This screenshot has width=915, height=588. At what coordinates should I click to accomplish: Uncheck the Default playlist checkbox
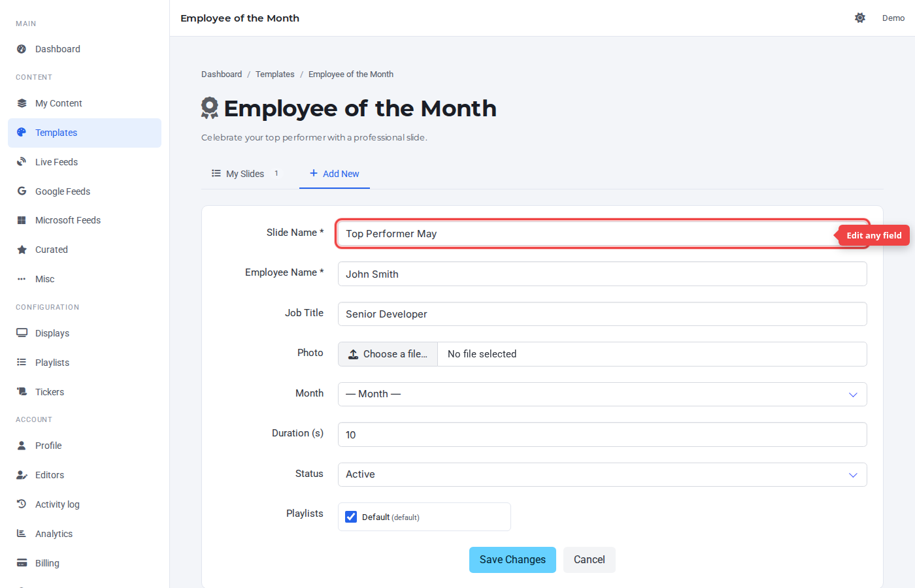click(x=351, y=517)
